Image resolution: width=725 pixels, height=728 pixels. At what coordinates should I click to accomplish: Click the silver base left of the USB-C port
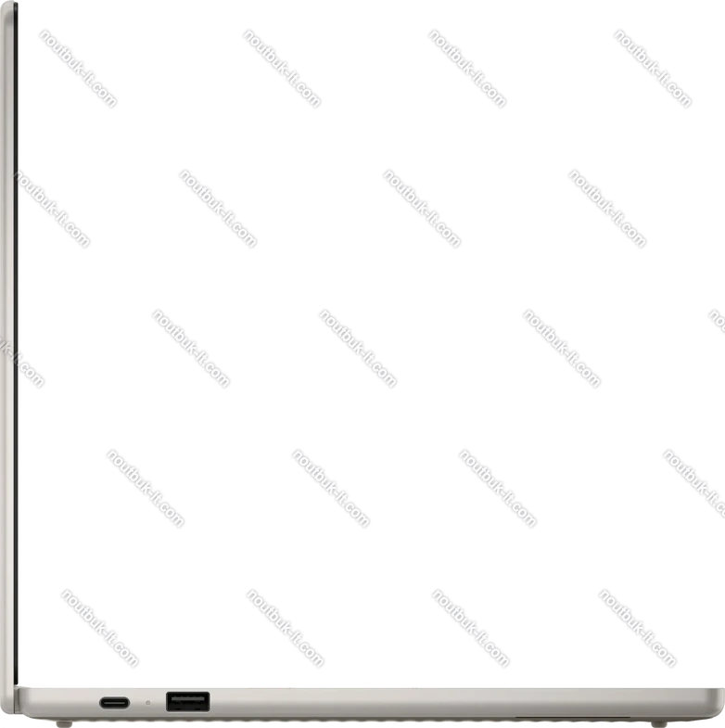click(x=56, y=702)
